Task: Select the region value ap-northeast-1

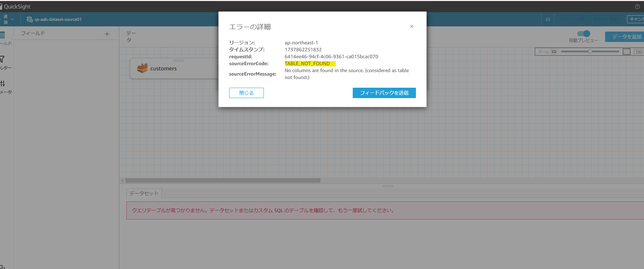Action: coord(301,43)
